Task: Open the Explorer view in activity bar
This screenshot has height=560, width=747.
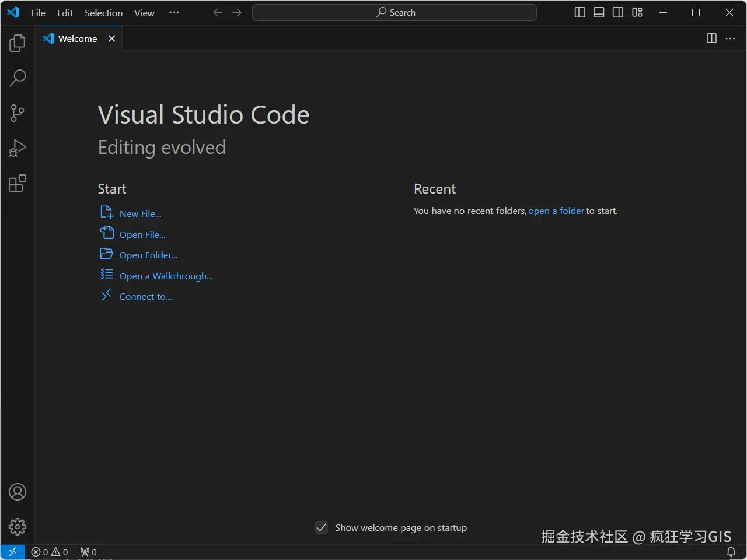Action: tap(18, 43)
